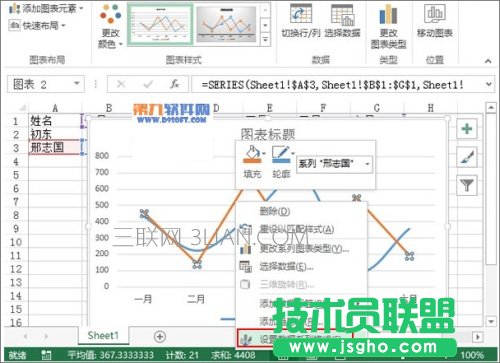The image size is (500, 363).
Task: Click next sheet navigation arrow
Action: click(46, 337)
